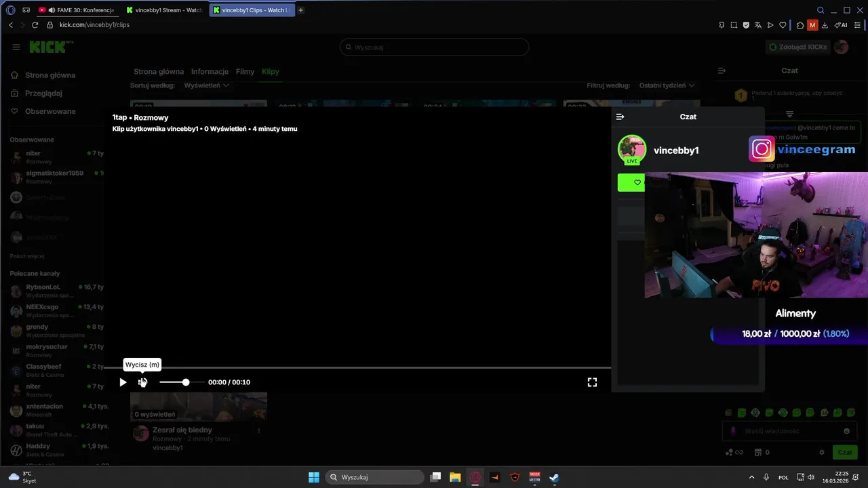The height and width of the screenshot is (488, 868).
Task: Switch to the Filmy tab
Action: pos(245,71)
